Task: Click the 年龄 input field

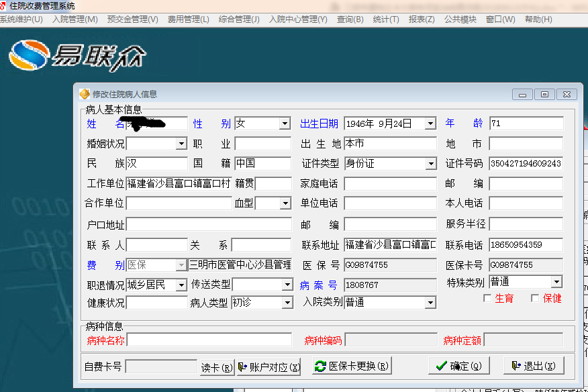Action: pos(526,124)
